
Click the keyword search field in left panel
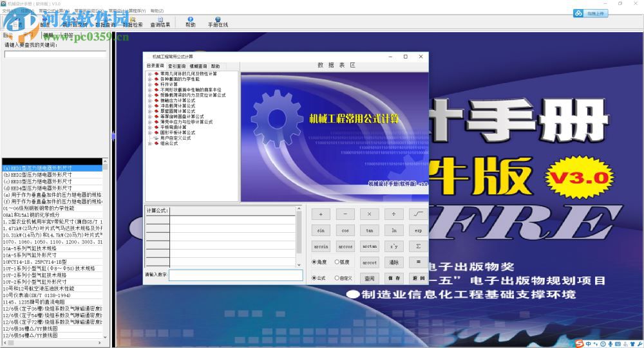(x=55, y=54)
